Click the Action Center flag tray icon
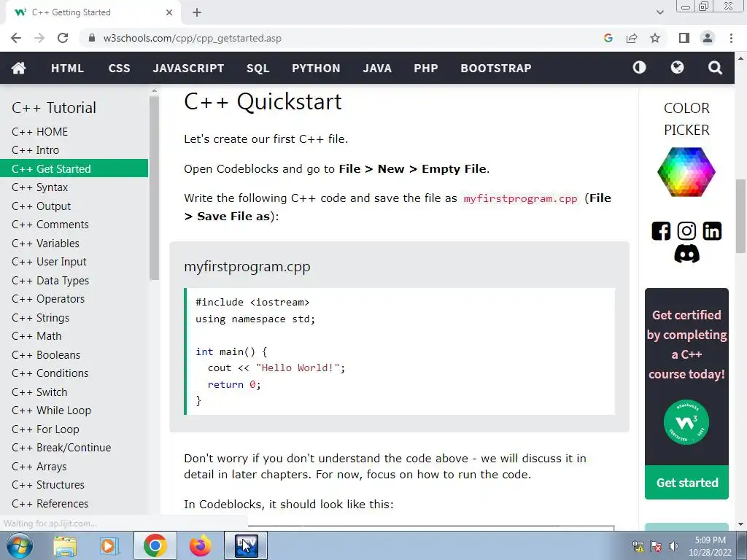 (656, 546)
